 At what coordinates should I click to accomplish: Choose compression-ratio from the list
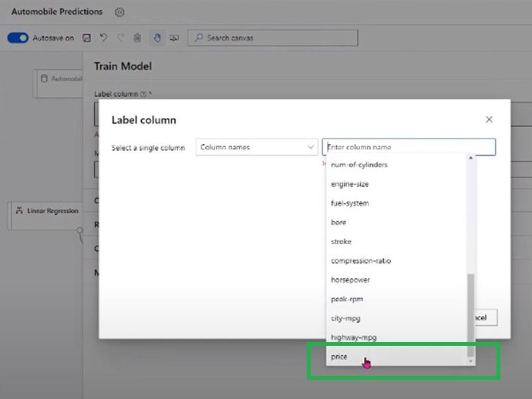[361, 260]
